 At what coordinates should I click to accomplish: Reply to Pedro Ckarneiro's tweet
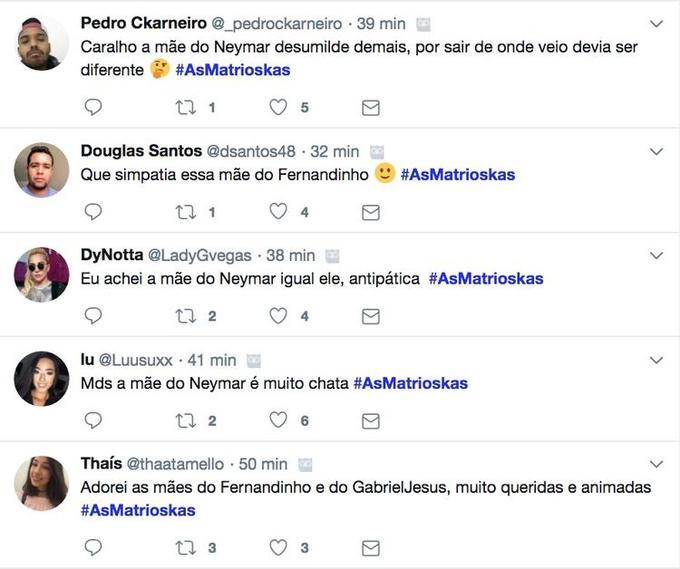93,107
